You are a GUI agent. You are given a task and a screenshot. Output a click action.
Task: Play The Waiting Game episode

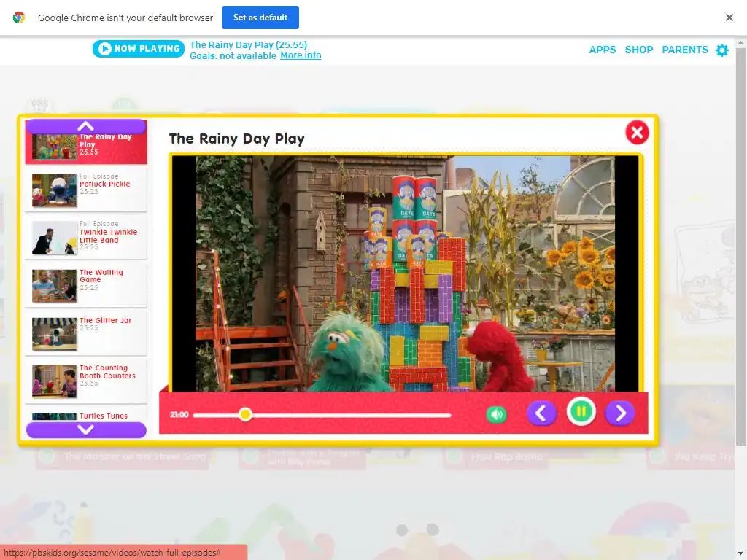pos(86,285)
